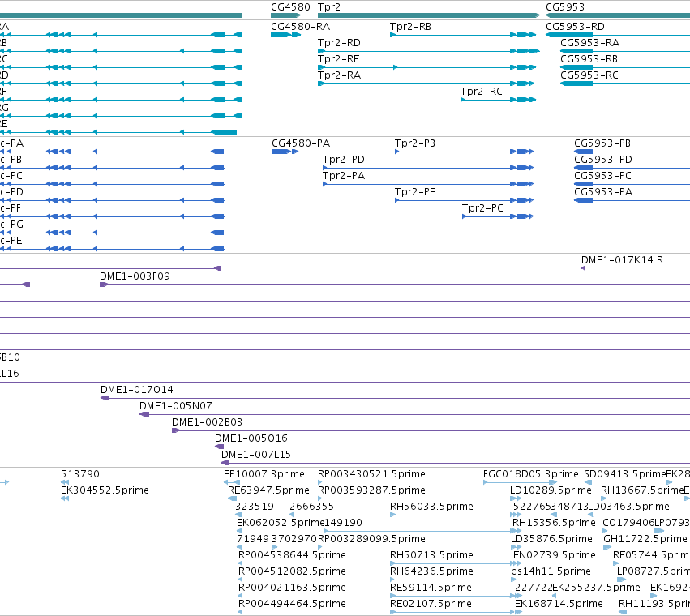Click the Tpr2-RB transcript label

click(x=410, y=27)
